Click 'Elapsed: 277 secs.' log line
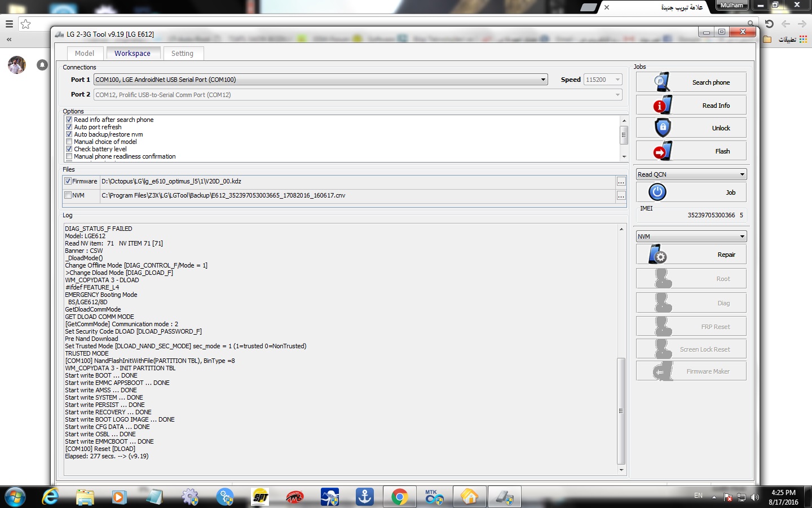812x508 pixels. [107, 456]
